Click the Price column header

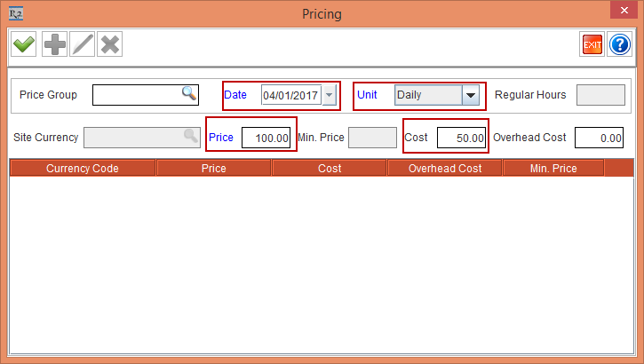213,168
